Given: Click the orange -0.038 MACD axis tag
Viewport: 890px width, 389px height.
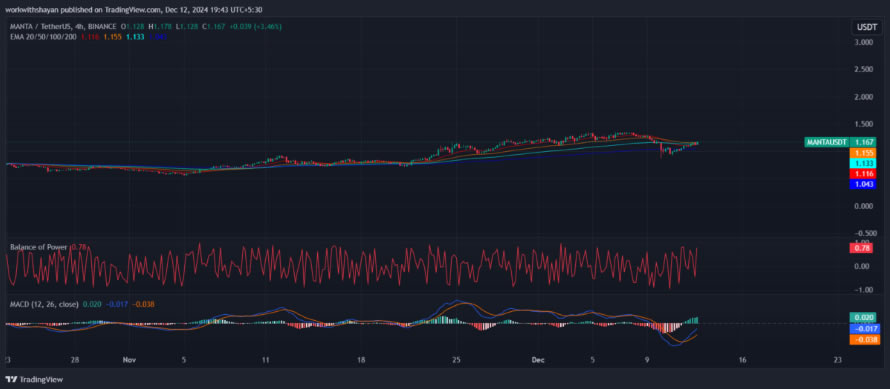Looking at the screenshot, I should coord(864,340).
